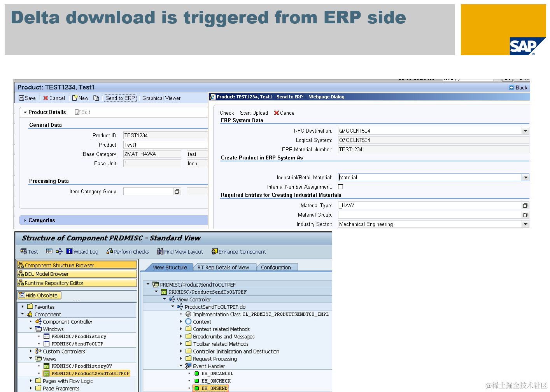This screenshot has height=392, width=550.
Task: Click the Product name field Test1
Action: coord(165,145)
